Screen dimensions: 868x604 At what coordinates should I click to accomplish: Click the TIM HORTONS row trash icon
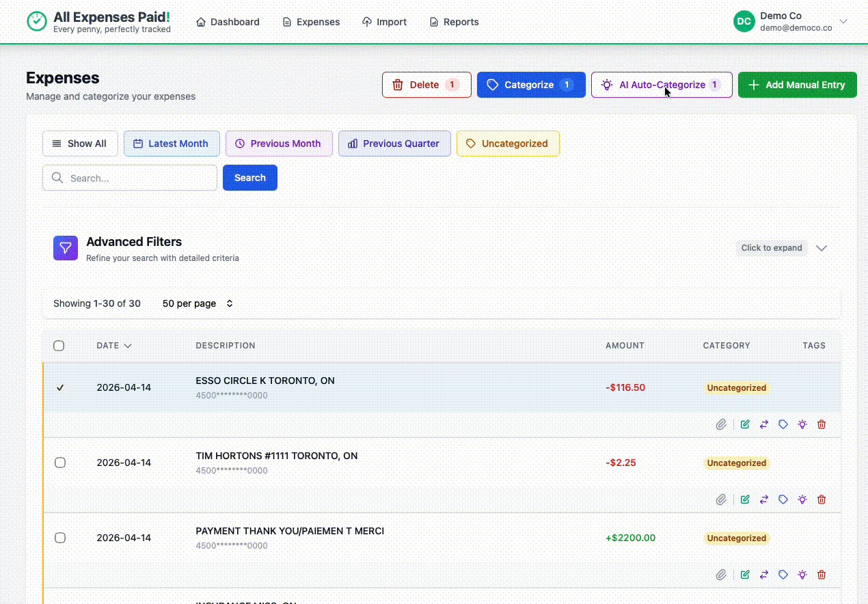pos(822,499)
